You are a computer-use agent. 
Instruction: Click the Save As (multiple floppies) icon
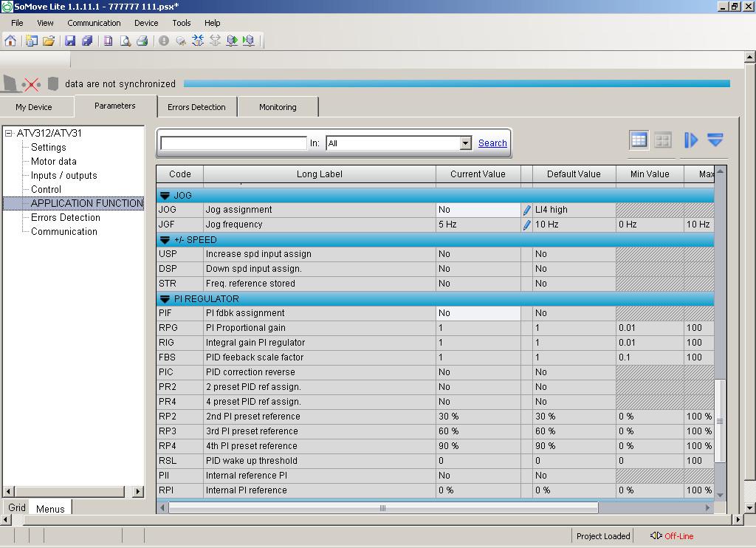[x=87, y=41]
